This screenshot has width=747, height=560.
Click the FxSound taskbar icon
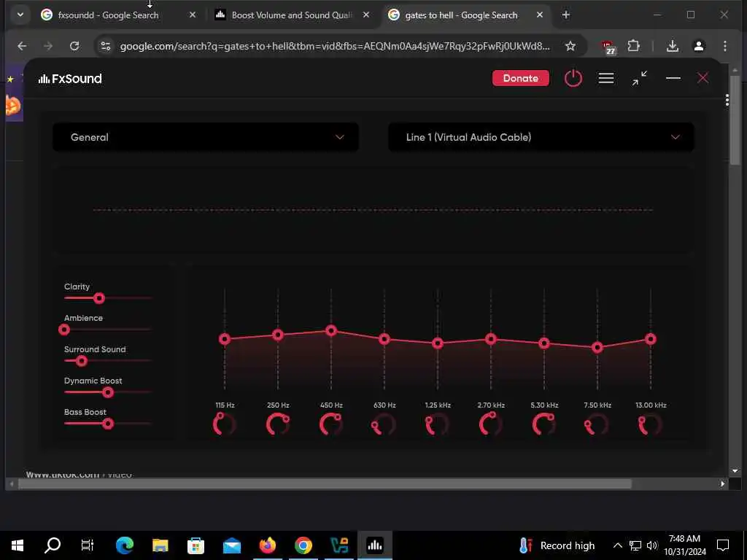(x=375, y=545)
